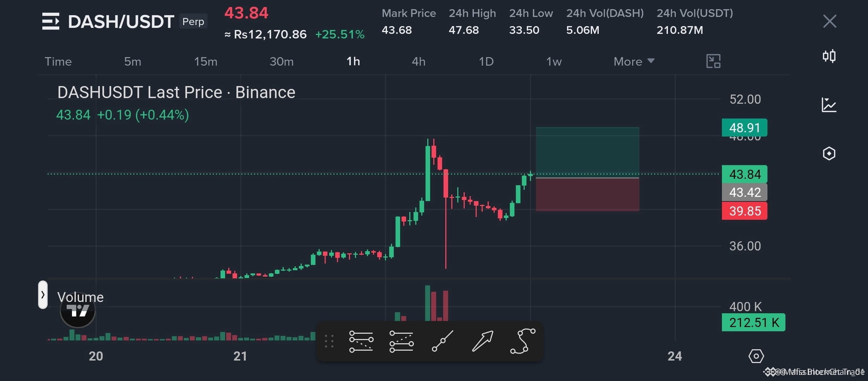Click the date label 20 on time axis
868x381 pixels.
[x=96, y=356]
